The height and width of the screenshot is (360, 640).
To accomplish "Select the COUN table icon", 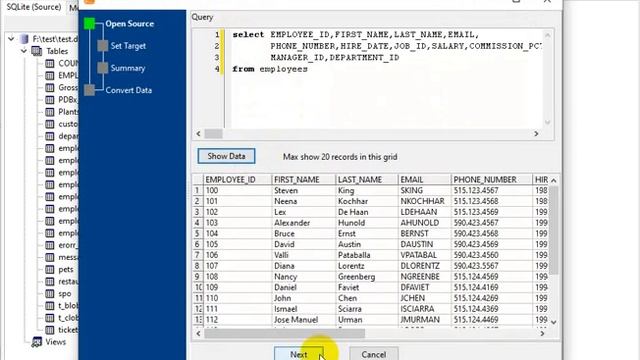I will click(49, 64).
